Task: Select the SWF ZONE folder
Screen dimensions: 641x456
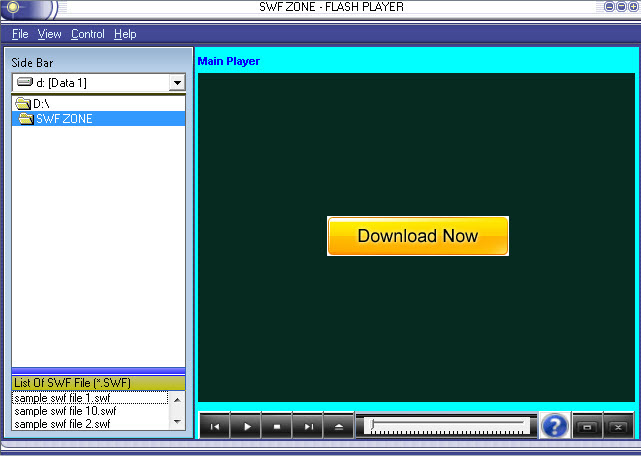Action: coord(99,119)
